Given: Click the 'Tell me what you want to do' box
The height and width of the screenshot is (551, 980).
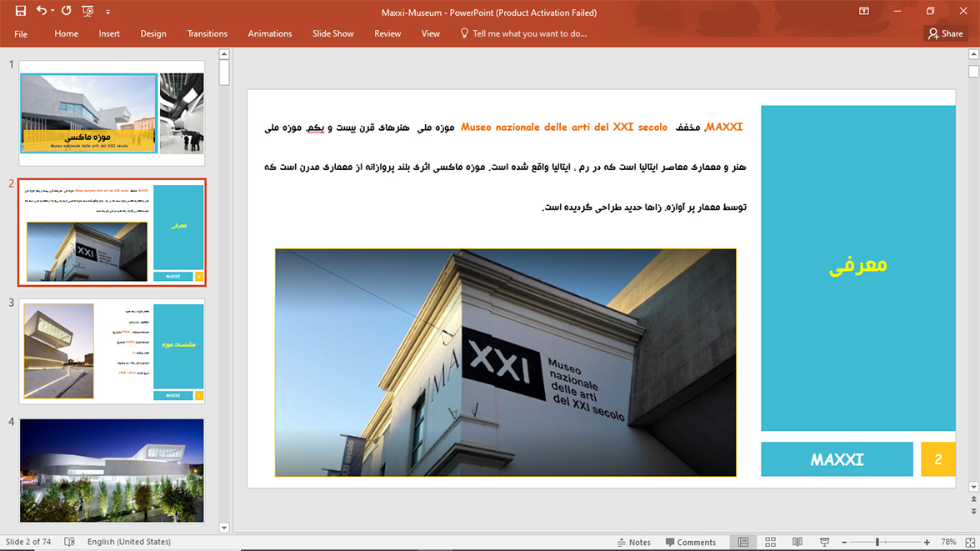Looking at the screenshot, I should (523, 34).
